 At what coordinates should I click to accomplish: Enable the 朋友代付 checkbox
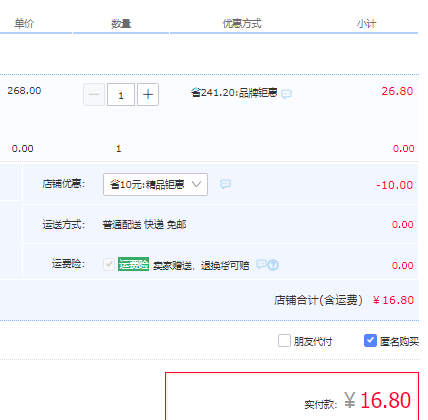(284, 341)
